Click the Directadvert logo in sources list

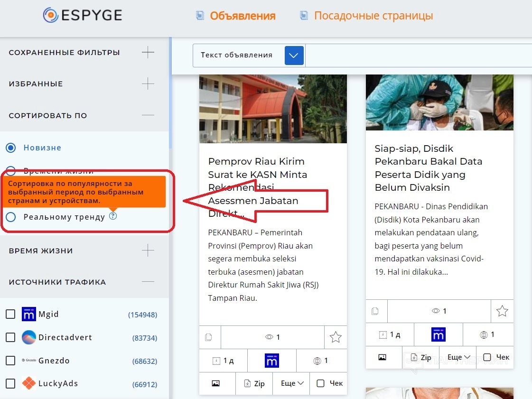point(29,337)
